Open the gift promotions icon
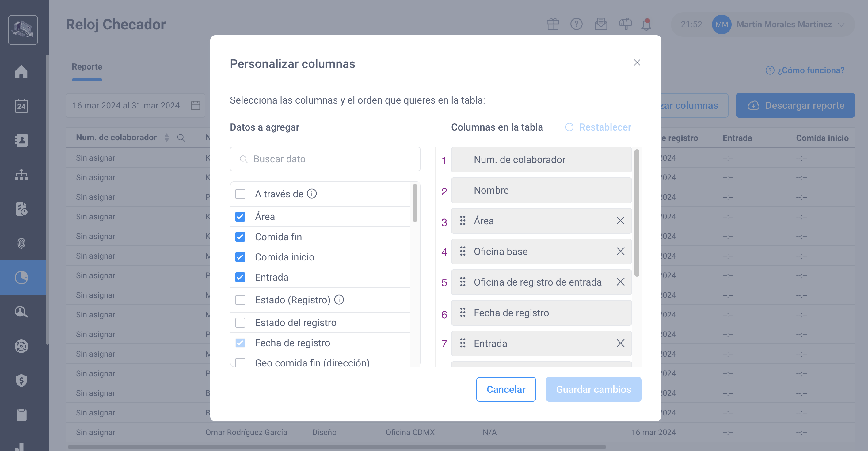 553,24
